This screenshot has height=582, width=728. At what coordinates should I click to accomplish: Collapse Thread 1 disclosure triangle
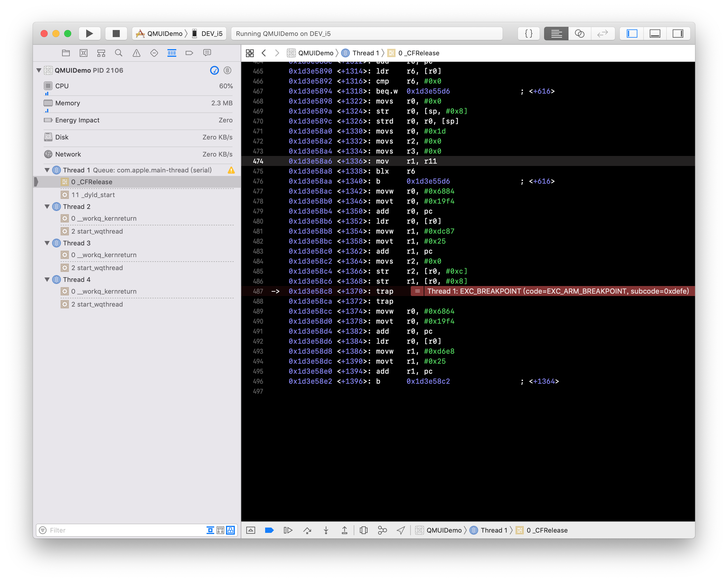point(47,170)
